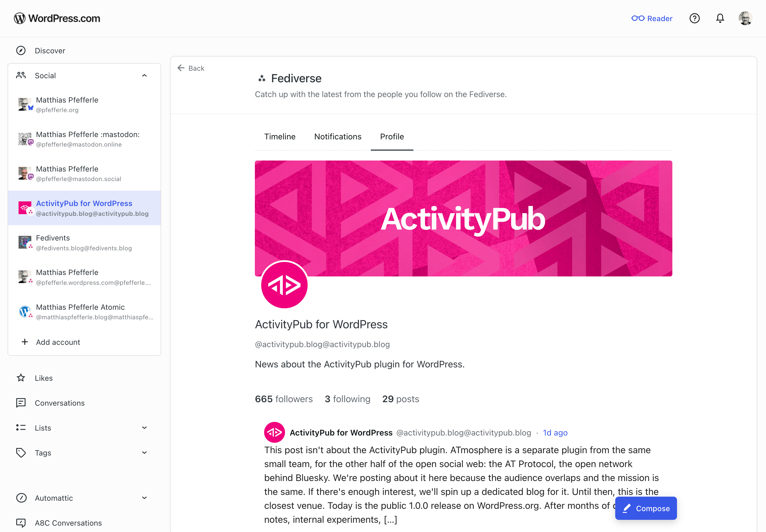Click the post text about ATmosphere plugin
Viewport: 766px width, 532px height.
[462, 485]
